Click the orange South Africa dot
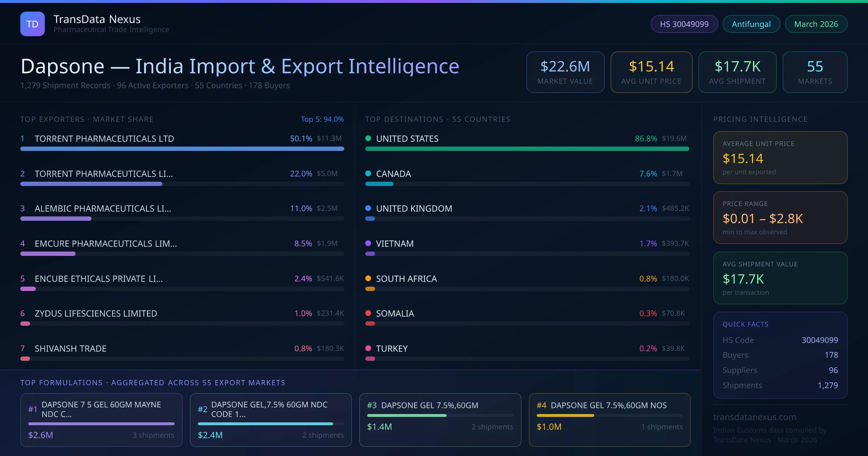The width and height of the screenshot is (868, 456). [x=368, y=278]
